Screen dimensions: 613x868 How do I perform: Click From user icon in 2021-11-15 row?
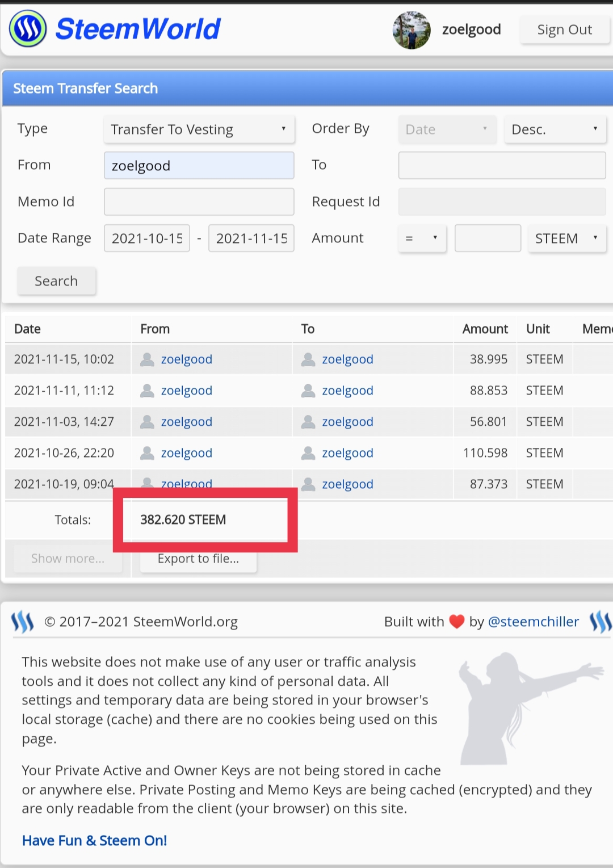[x=147, y=359]
